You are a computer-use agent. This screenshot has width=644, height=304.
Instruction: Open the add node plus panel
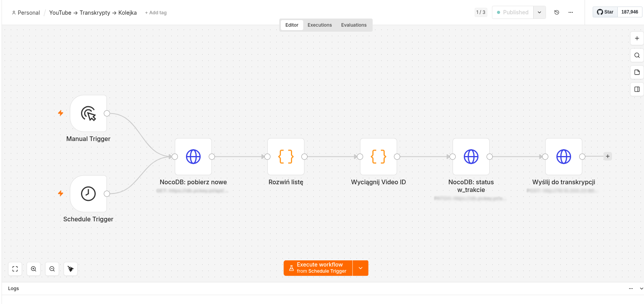click(x=637, y=38)
